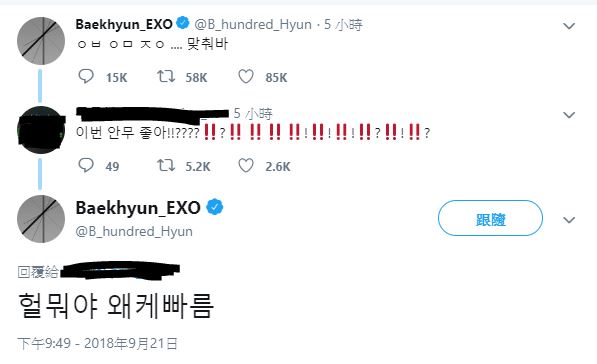The image size is (597, 364).
Task: Click the @B_hundred_Hyun handle under the large name
Action: click(134, 231)
